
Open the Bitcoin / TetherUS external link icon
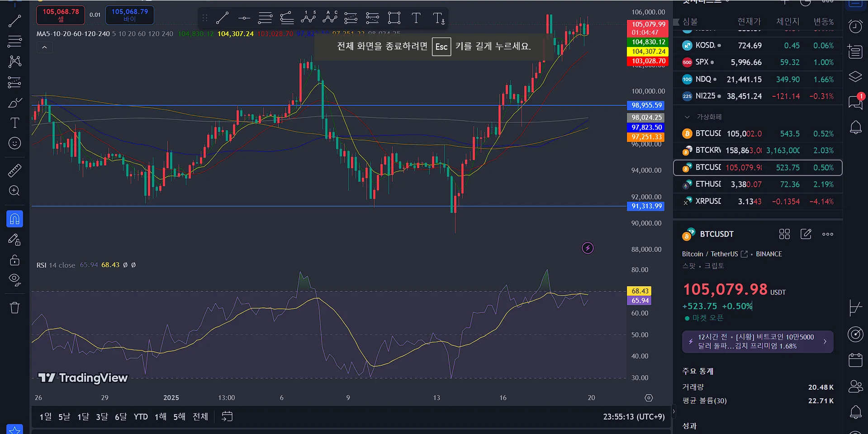(x=744, y=254)
